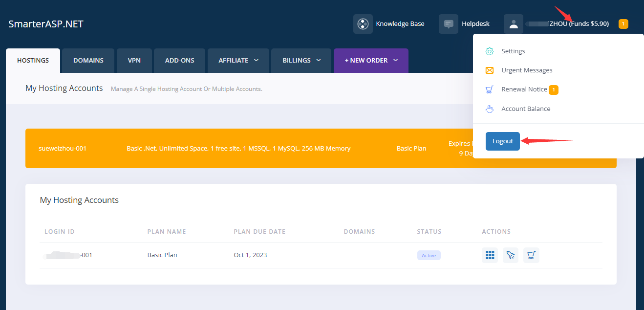Click the envelope icon for Urgent Messages
Viewport: 644px width, 310px height.
click(x=489, y=70)
